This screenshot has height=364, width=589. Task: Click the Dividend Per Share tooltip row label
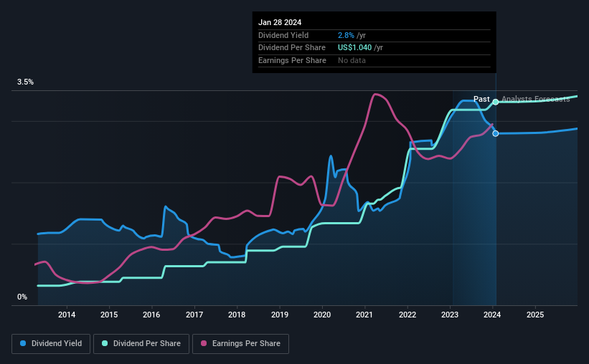click(x=292, y=48)
